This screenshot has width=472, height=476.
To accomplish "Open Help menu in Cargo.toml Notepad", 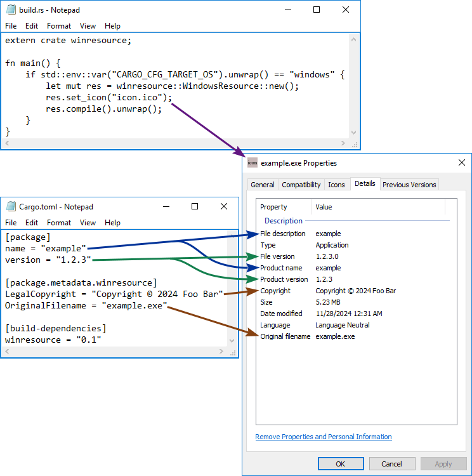I will click(x=112, y=223).
